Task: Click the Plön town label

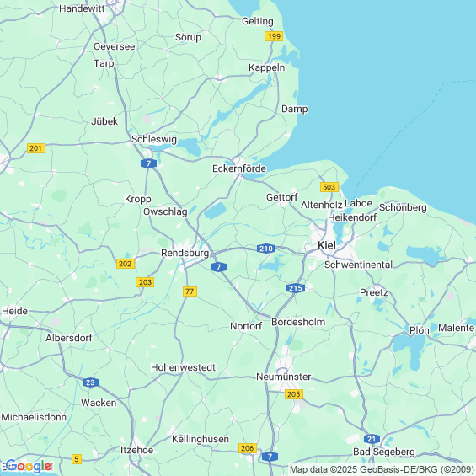Action: tap(420, 330)
